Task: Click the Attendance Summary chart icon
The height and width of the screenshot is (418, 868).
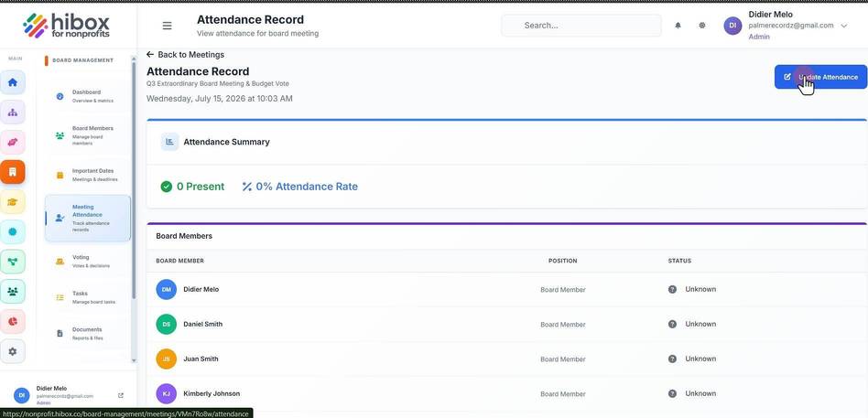Action: [x=169, y=142]
